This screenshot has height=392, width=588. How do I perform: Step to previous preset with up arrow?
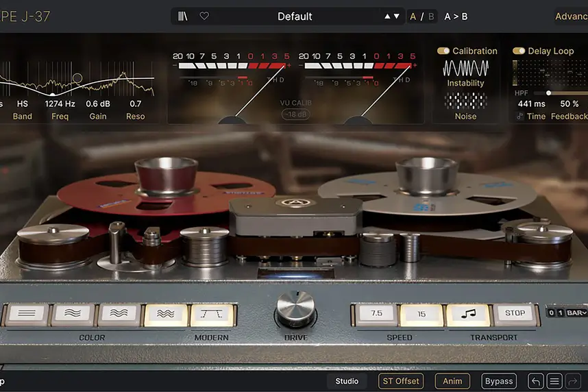(387, 16)
